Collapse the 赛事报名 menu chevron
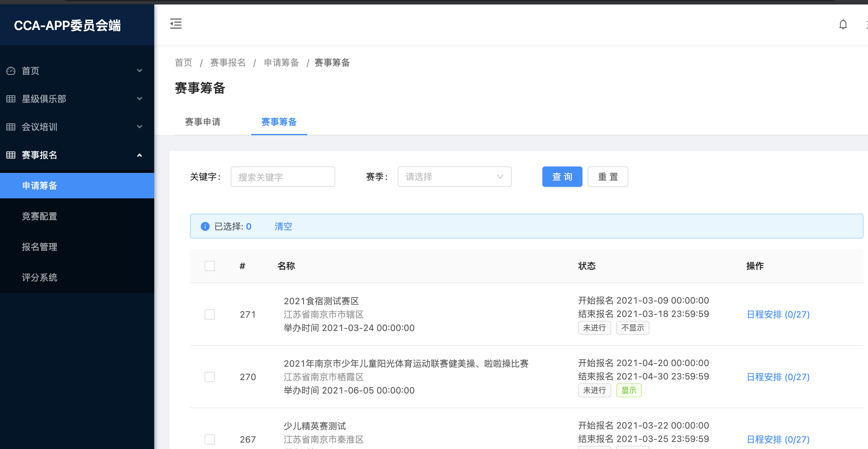The height and width of the screenshot is (449, 868). [140, 155]
